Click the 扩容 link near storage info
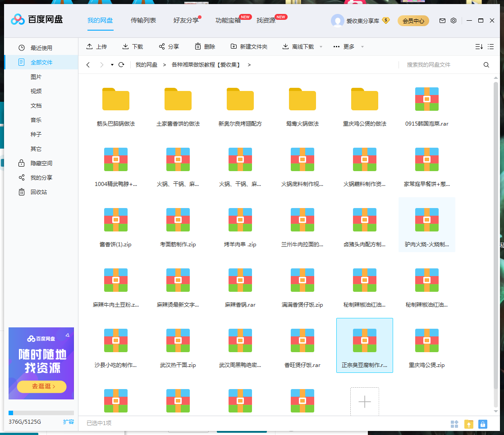 [x=68, y=422]
